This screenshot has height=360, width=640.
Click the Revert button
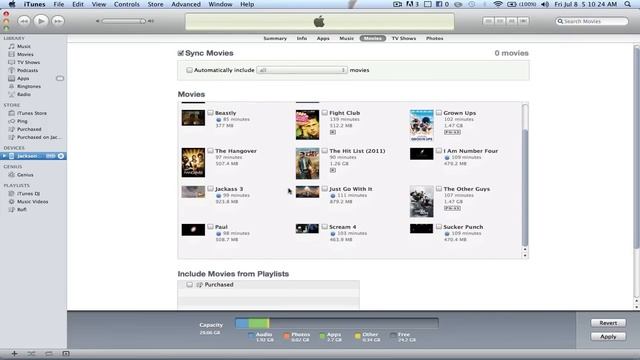[608, 323]
